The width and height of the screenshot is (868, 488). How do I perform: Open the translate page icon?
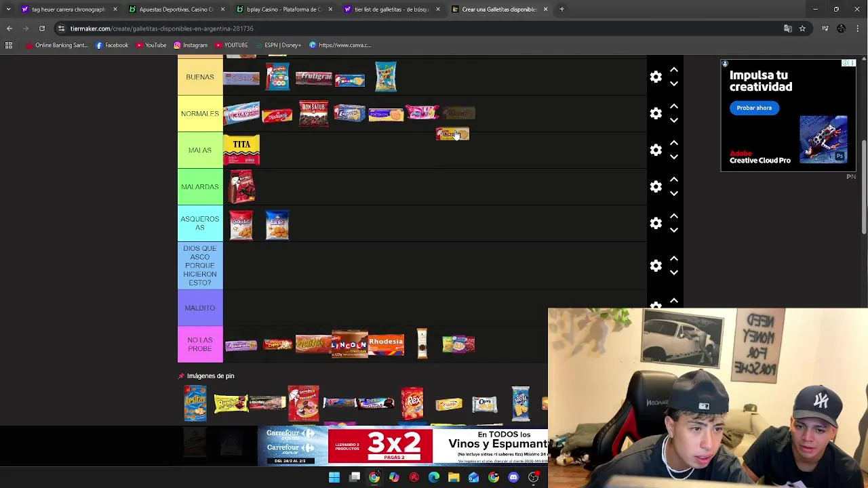coord(788,28)
